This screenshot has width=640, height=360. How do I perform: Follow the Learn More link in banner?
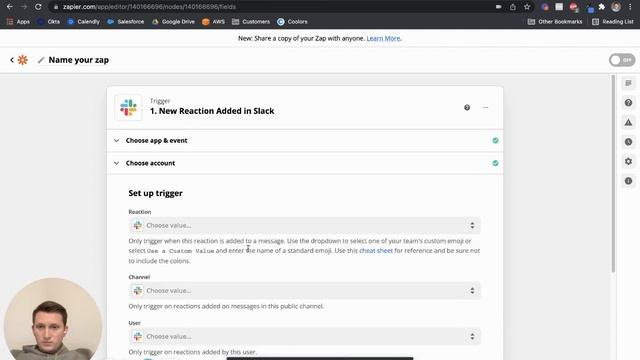[x=383, y=38]
